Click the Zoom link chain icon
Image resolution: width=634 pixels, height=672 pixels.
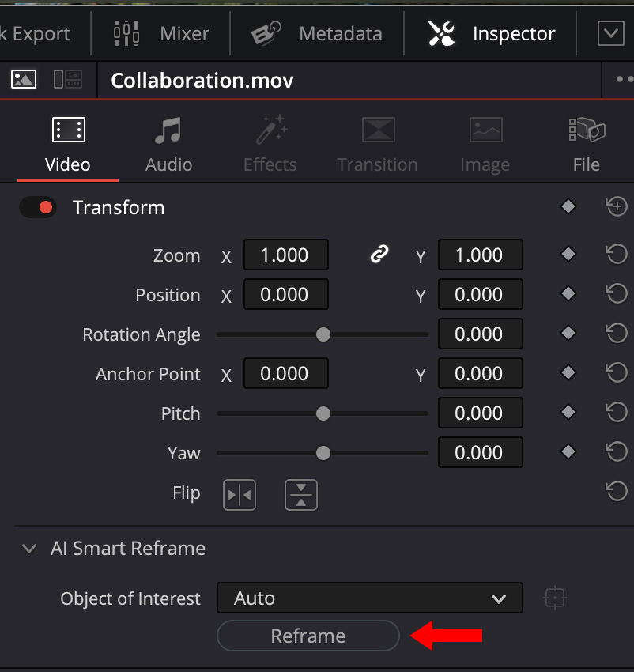tap(380, 255)
